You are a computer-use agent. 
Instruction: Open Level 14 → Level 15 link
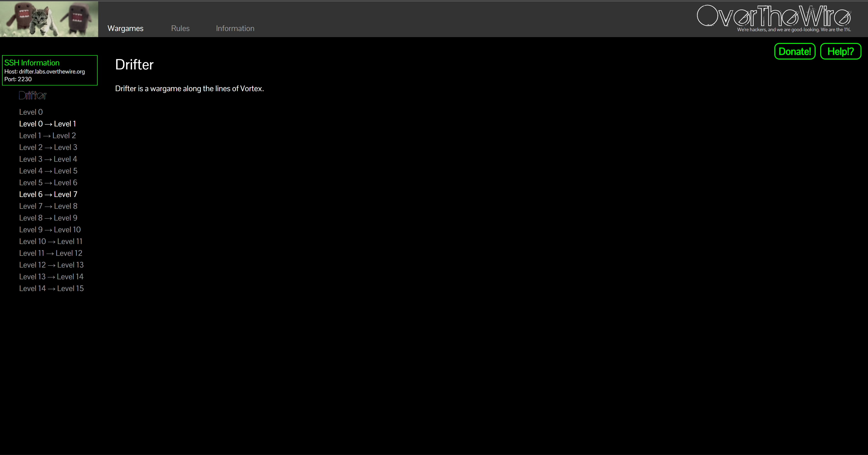point(51,289)
